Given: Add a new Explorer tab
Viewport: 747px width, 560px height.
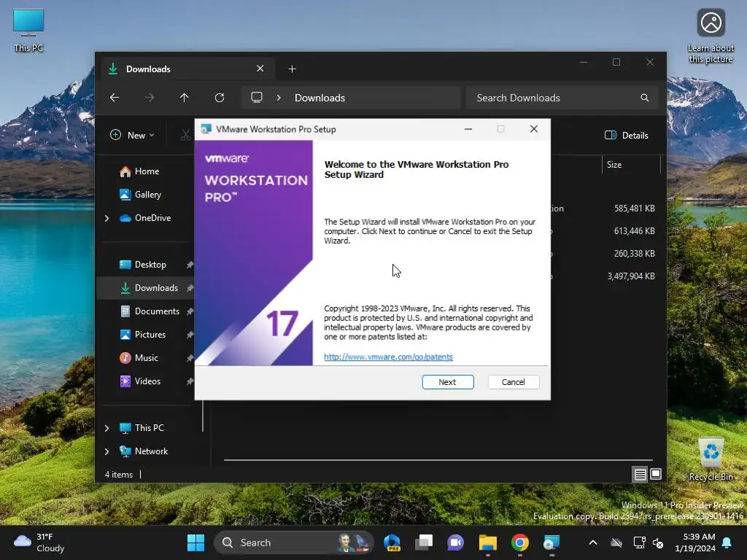Looking at the screenshot, I should pos(292,69).
